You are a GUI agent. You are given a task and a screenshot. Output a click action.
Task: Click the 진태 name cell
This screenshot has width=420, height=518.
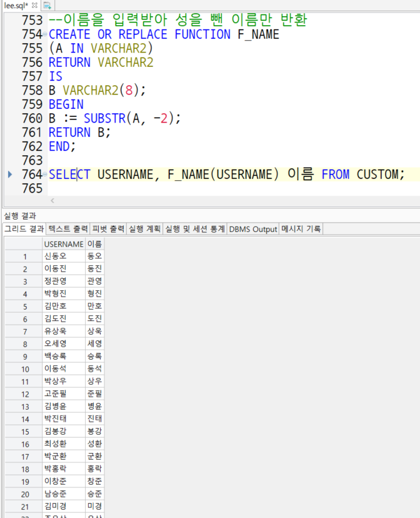[95, 419]
